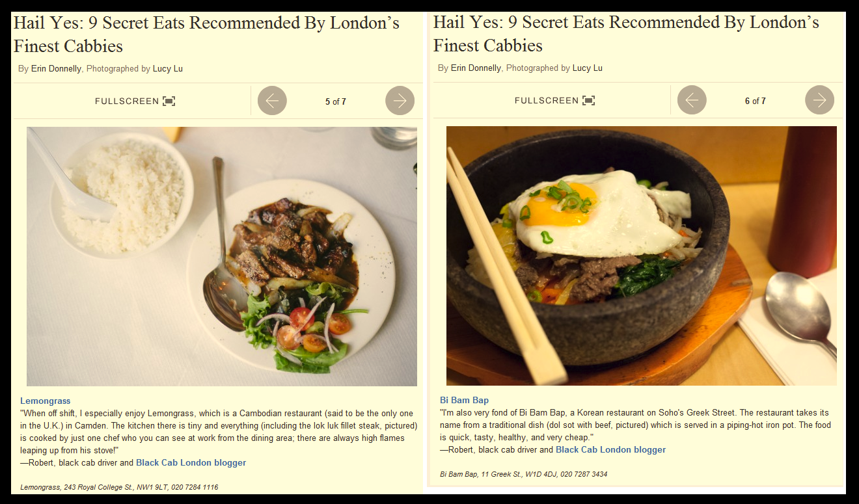Click previous arrow in the 5 of 7 slideshow
The width and height of the screenshot is (859, 504).
[x=272, y=101]
